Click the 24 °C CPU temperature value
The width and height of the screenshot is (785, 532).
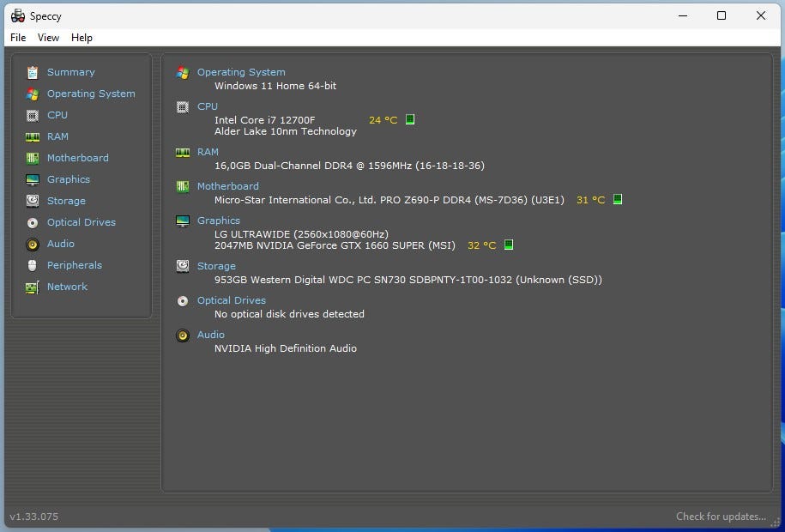click(383, 120)
